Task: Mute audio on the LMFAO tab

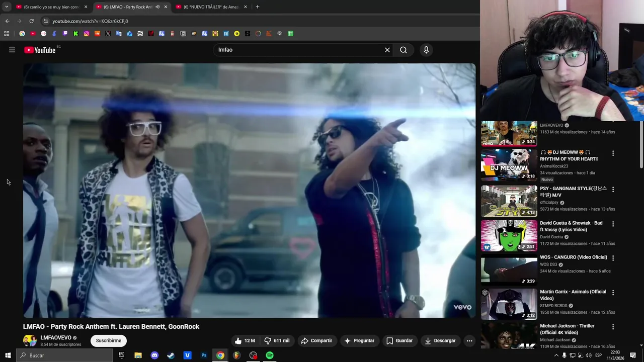Action: click(157, 7)
